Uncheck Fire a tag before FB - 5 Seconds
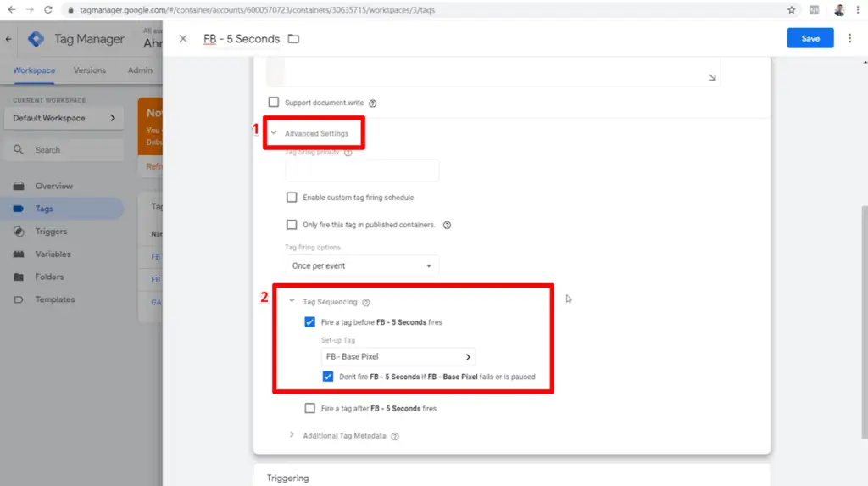 [x=310, y=322]
